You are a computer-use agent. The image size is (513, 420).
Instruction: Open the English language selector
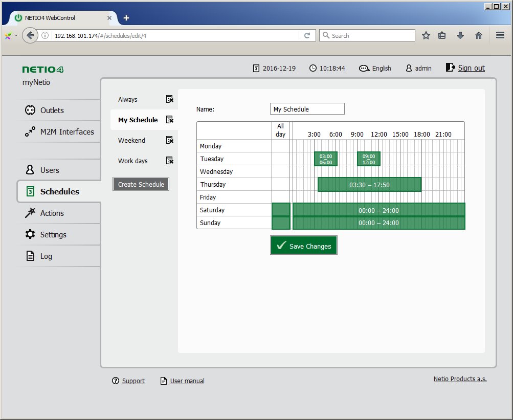(x=375, y=68)
